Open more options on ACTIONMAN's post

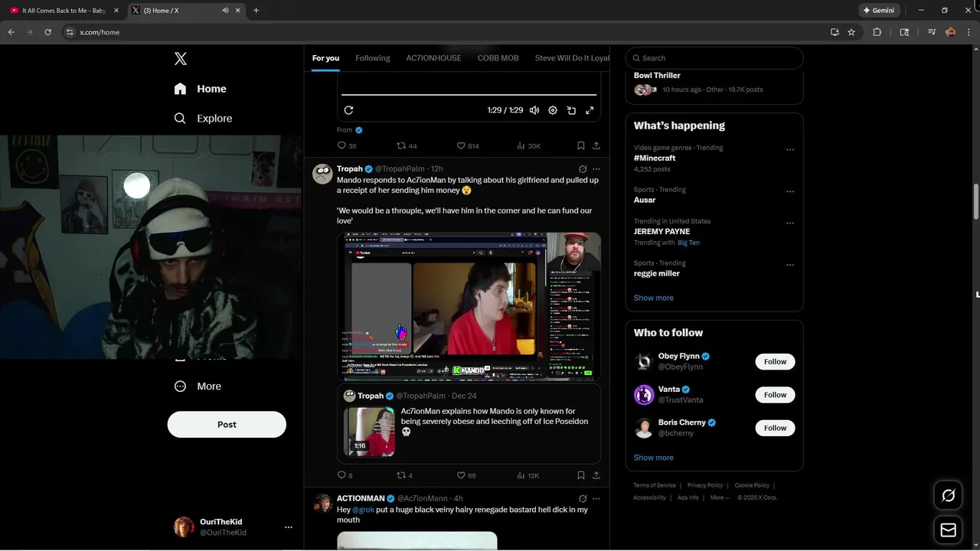(596, 499)
